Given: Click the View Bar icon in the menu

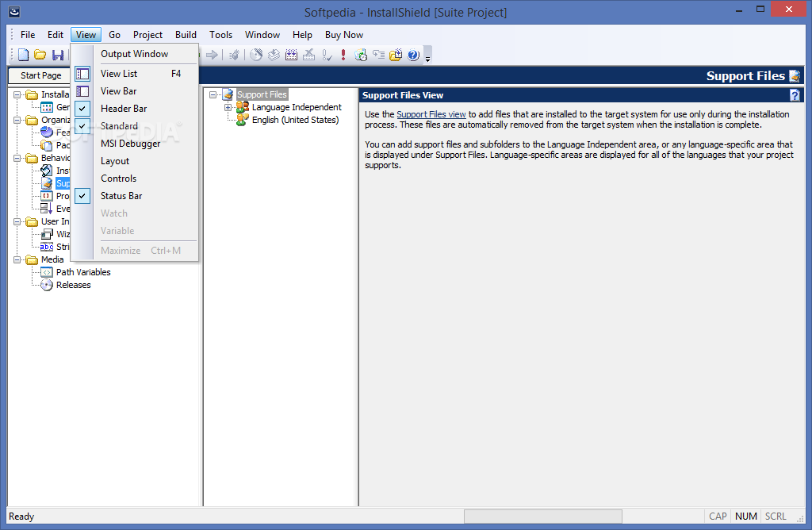Looking at the screenshot, I should (x=82, y=91).
